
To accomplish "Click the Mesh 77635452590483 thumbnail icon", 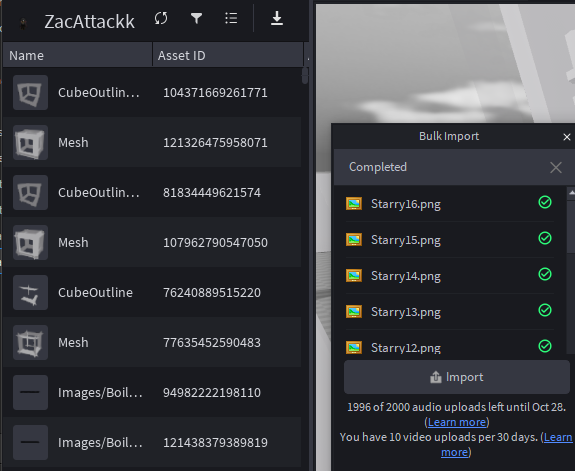I will pyautogui.click(x=30, y=342).
